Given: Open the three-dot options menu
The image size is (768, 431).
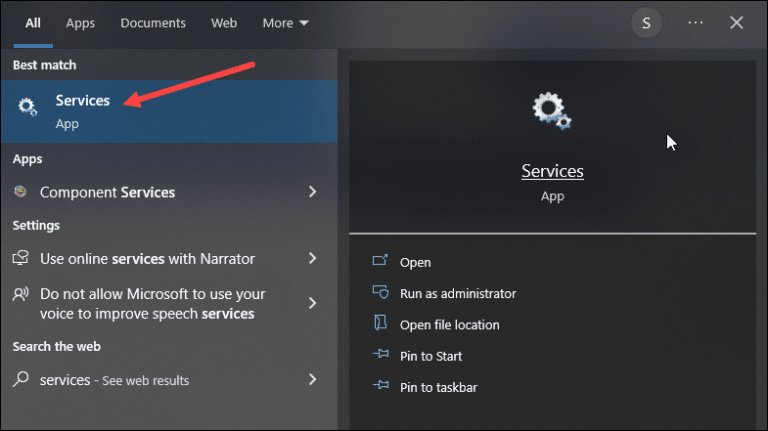Looking at the screenshot, I should point(696,23).
